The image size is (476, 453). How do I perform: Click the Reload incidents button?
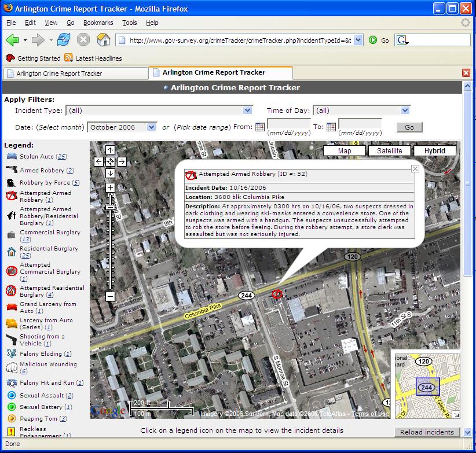pos(427,432)
